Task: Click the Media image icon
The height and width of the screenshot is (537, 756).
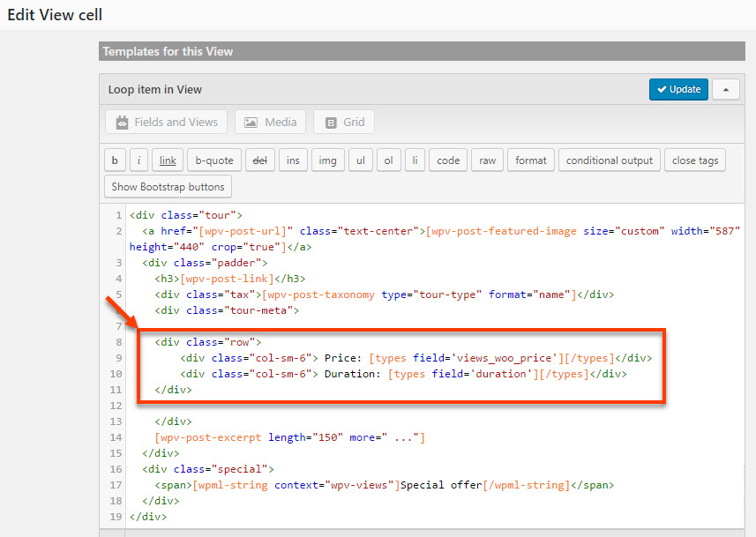Action: 251,123
